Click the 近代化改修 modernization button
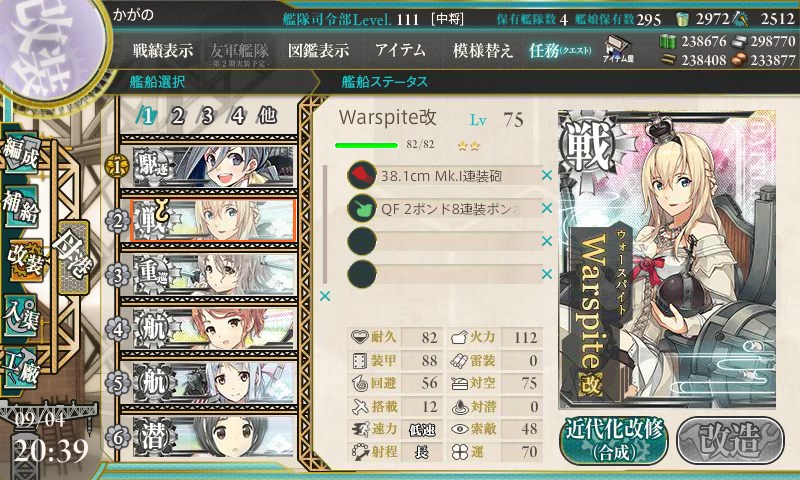Image resolution: width=800 pixels, height=480 pixels. (614, 440)
